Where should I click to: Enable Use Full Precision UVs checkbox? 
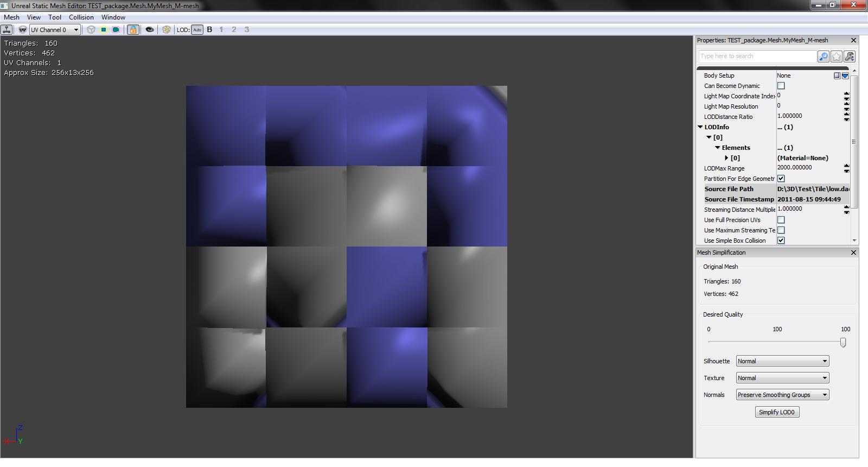coord(781,220)
